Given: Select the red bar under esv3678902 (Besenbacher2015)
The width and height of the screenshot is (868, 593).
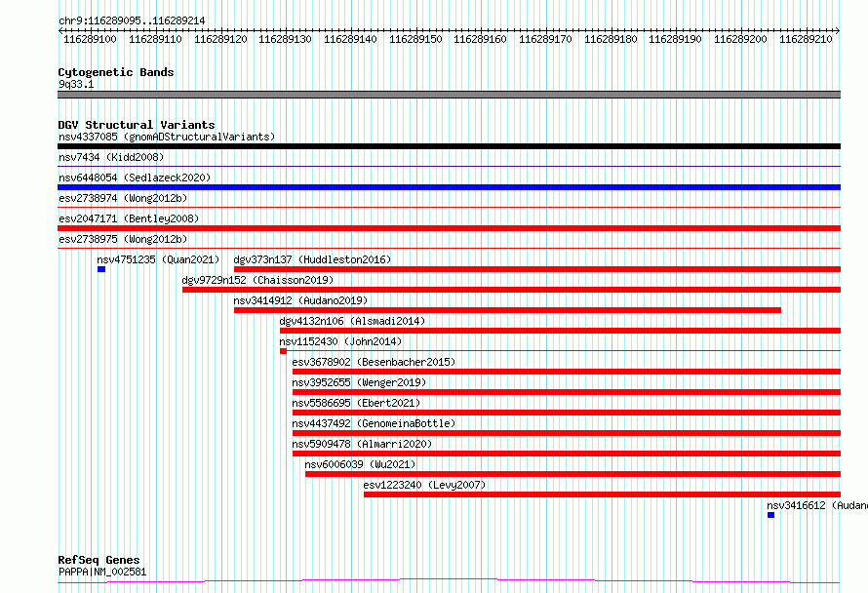Looking at the screenshot, I should pos(567,372).
